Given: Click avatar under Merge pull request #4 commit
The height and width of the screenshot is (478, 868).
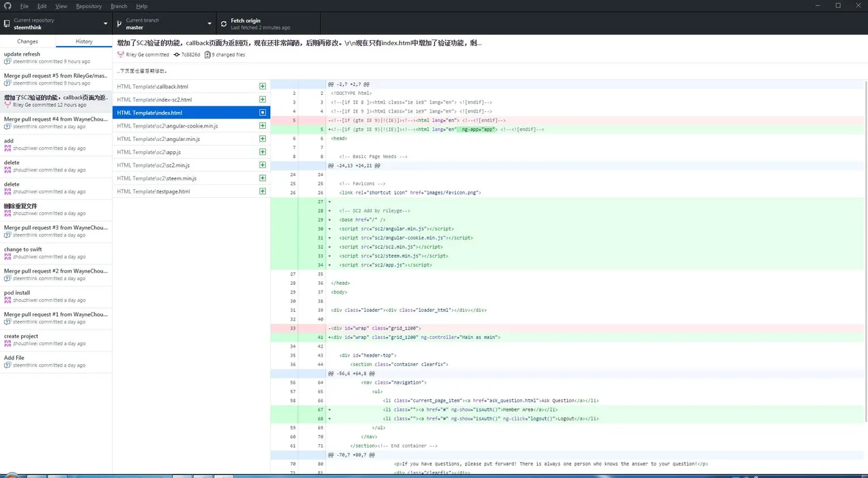Looking at the screenshot, I should pos(7,127).
